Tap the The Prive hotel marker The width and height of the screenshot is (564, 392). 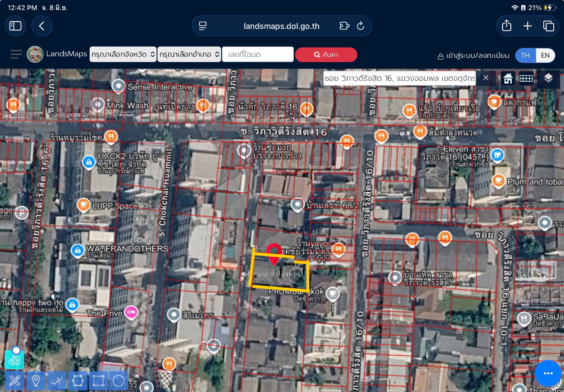tap(132, 312)
